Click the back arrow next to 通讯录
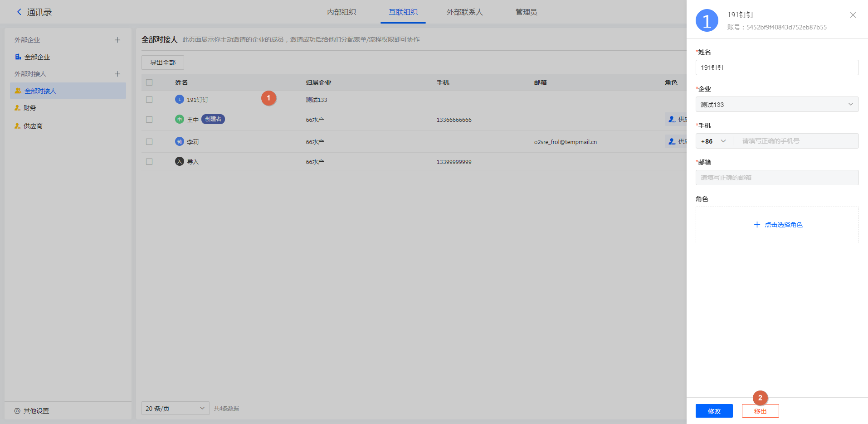The width and height of the screenshot is (868, 424). click(19, 12)
